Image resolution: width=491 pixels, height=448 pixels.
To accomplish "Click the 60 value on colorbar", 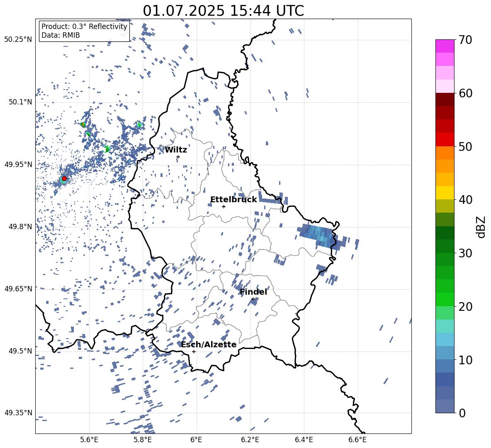I will tap(465, 93).
